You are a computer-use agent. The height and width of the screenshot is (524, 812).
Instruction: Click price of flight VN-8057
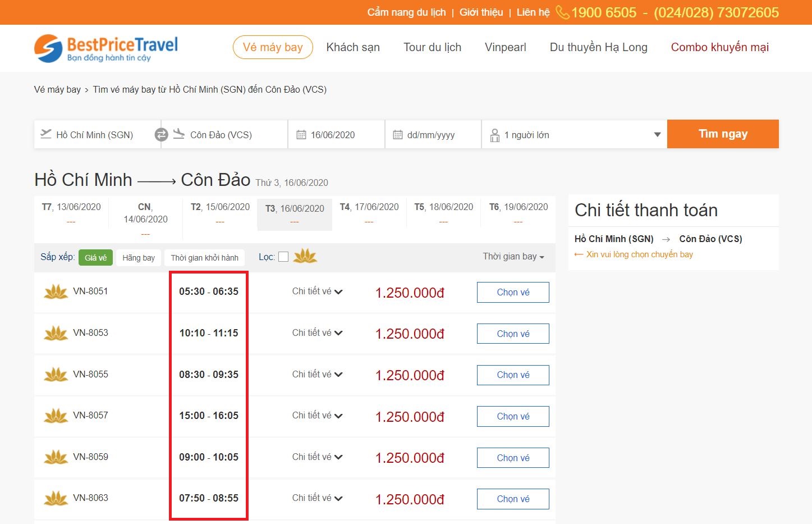point(410,417)
